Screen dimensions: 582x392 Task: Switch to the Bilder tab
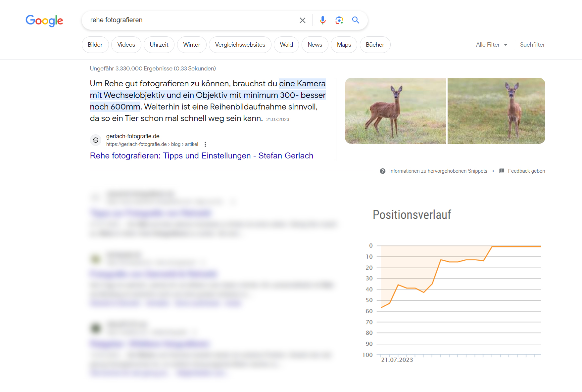pyautogui.click(x=95, y=45)
